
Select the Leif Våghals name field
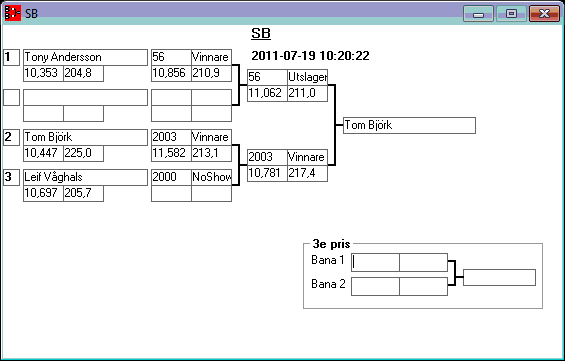click(x=85, y=177)
